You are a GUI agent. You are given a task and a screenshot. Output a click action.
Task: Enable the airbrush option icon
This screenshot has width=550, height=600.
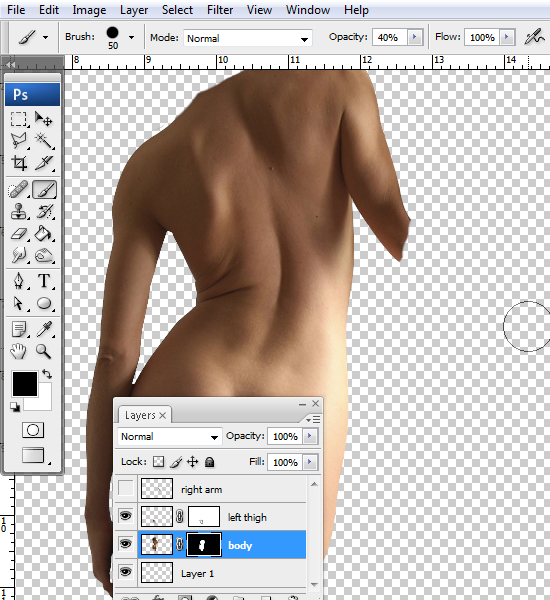point(534,37)
